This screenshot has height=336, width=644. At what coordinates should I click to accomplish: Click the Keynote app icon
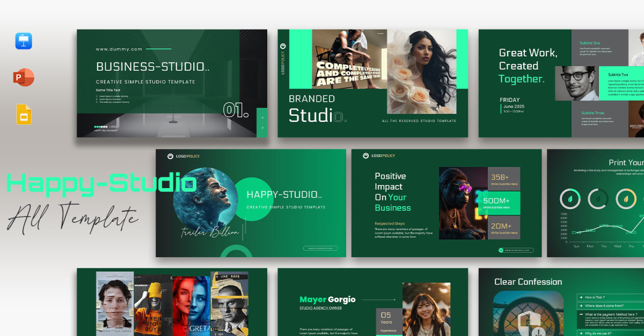24,41
